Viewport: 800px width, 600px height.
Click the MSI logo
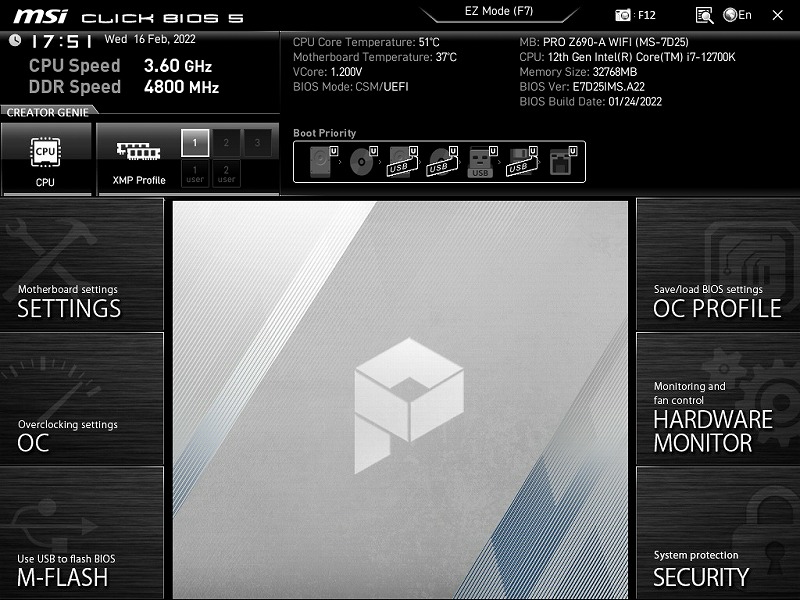pyautogui.click(x=41, y=17)
